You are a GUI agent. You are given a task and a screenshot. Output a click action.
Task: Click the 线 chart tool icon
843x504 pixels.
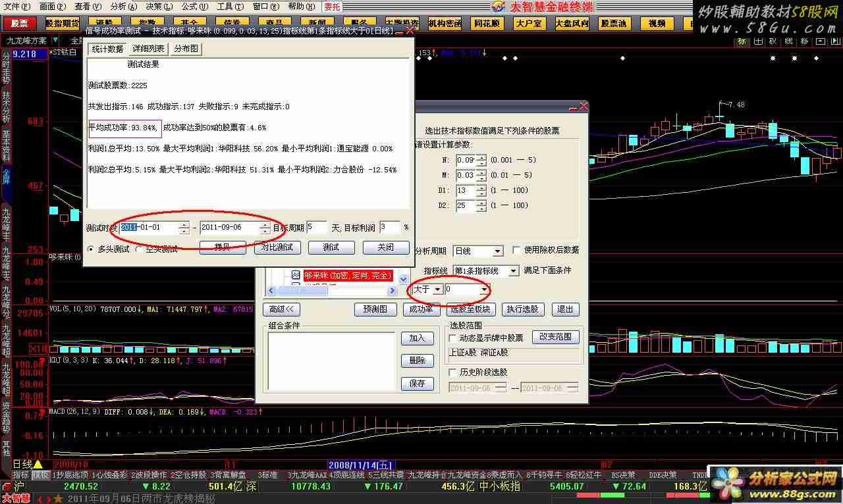coord(787,41)
